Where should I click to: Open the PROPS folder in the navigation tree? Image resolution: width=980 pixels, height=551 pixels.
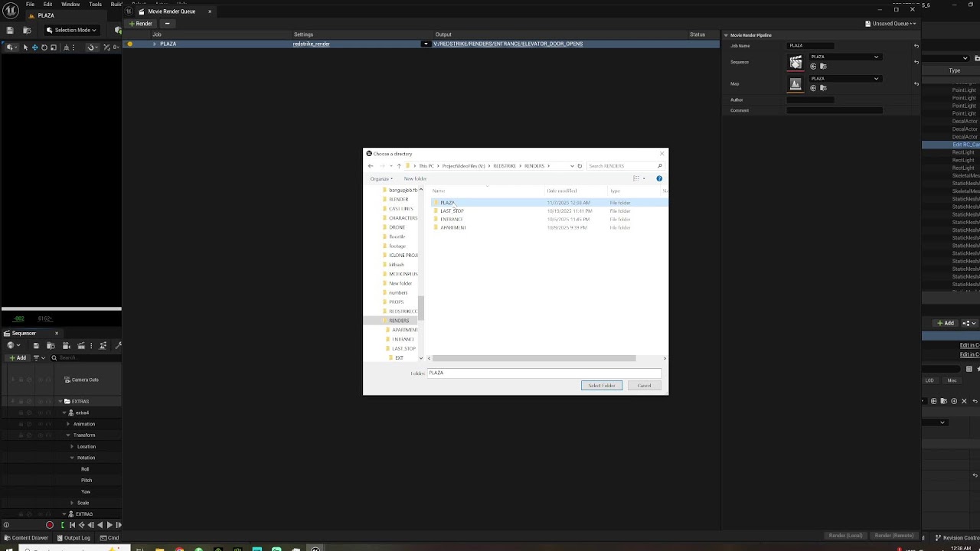tap(396, 302)
